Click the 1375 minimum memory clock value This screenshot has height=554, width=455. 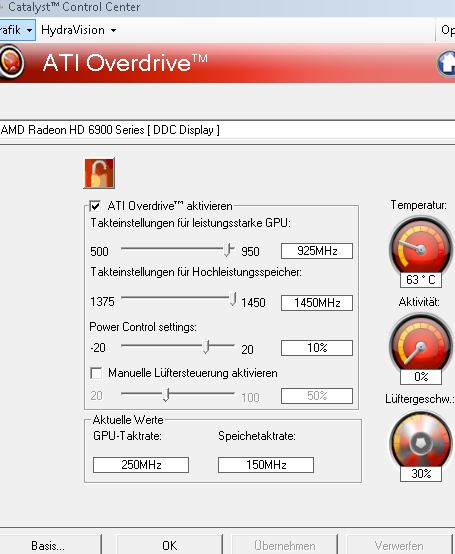pos(102,302)
